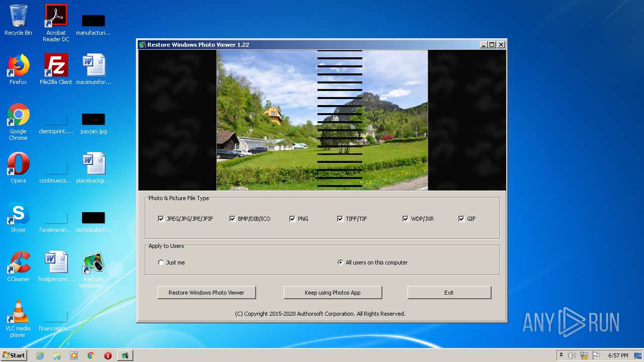The height and width of the screenshot is (362, 644).
Task: Open Recycle Bin desktop icon
Action: tap(18, 20)
